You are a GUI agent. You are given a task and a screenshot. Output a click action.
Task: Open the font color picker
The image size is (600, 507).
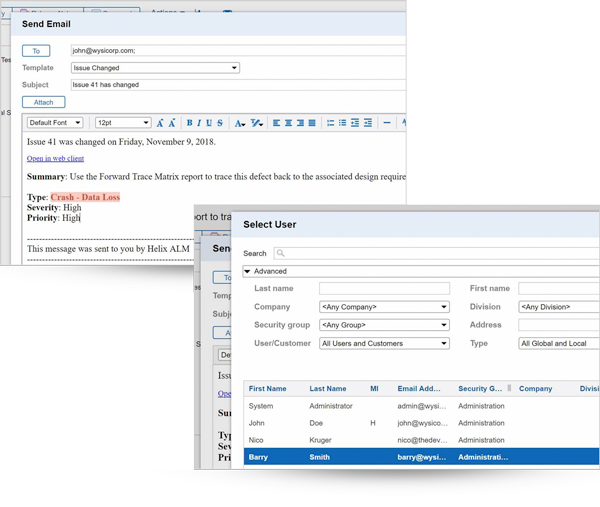[239, 123]
